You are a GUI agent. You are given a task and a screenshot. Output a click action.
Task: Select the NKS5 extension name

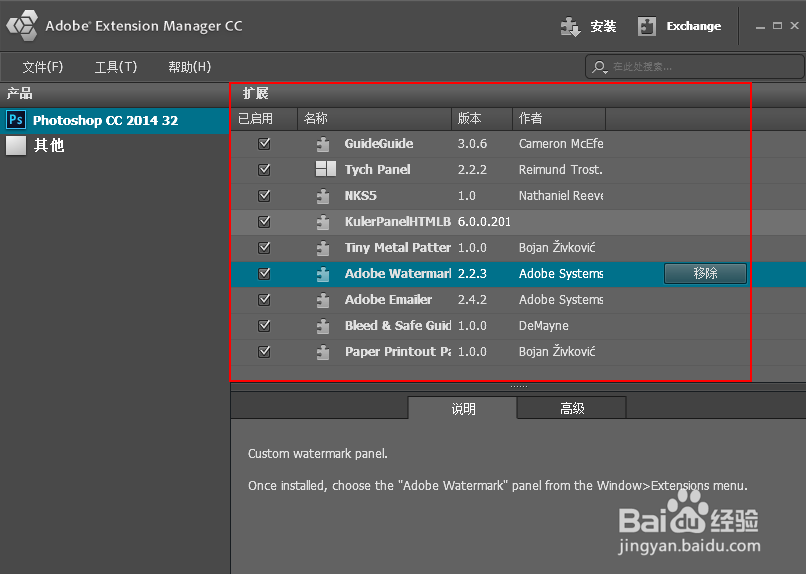(360, 196)
